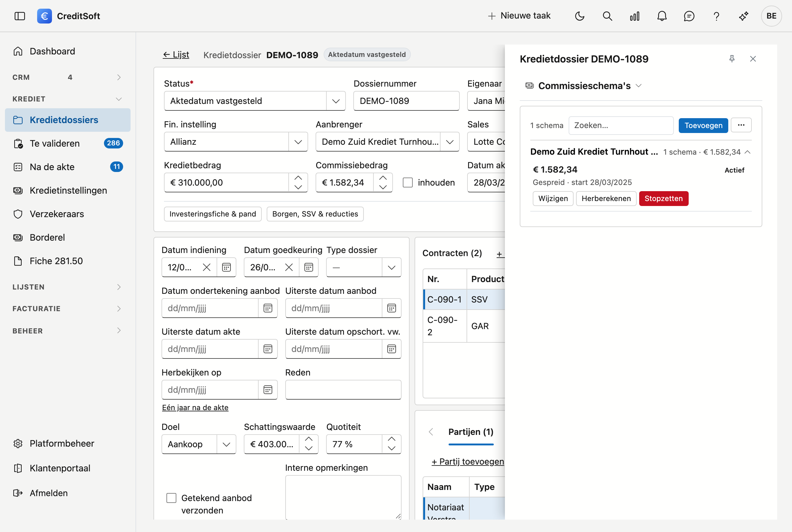
Task: Open the AI sparkle assistant icon
Action: click(x=743, y=16)
